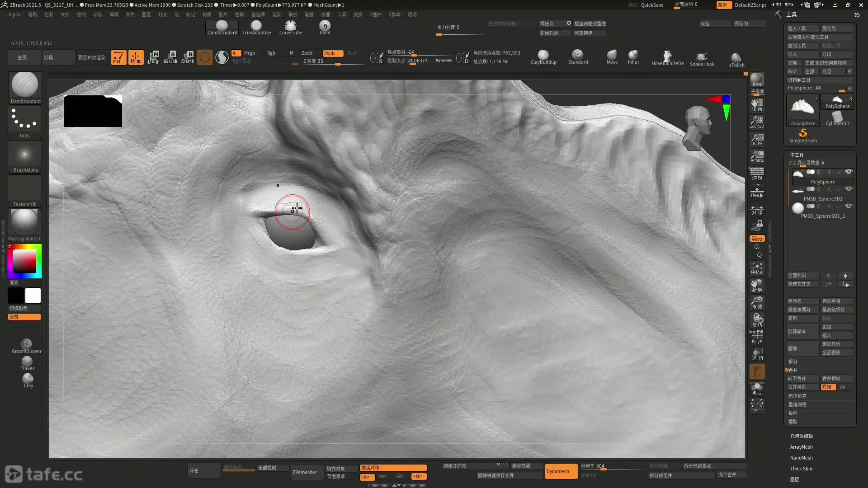Select the TrimAdaptive brush
The image size is (868, 488).
(x=256, y=28)
